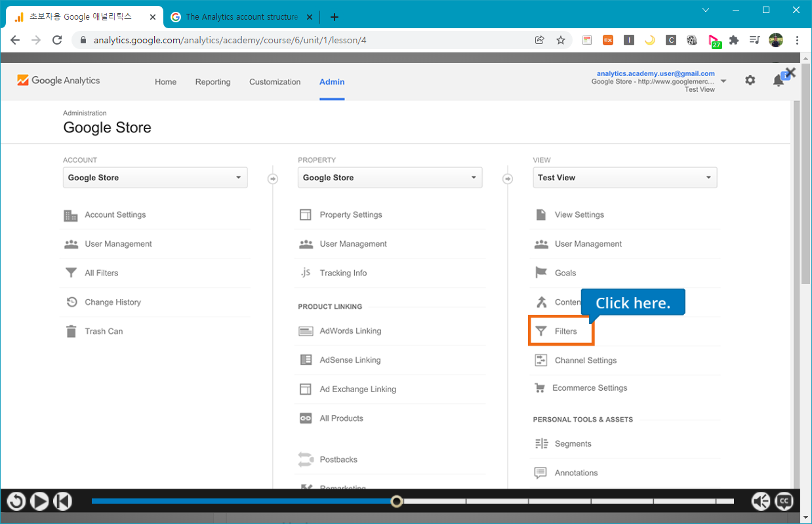Click the Segments icon
This screenshot has height=524, width=812.
coord(541,444)
